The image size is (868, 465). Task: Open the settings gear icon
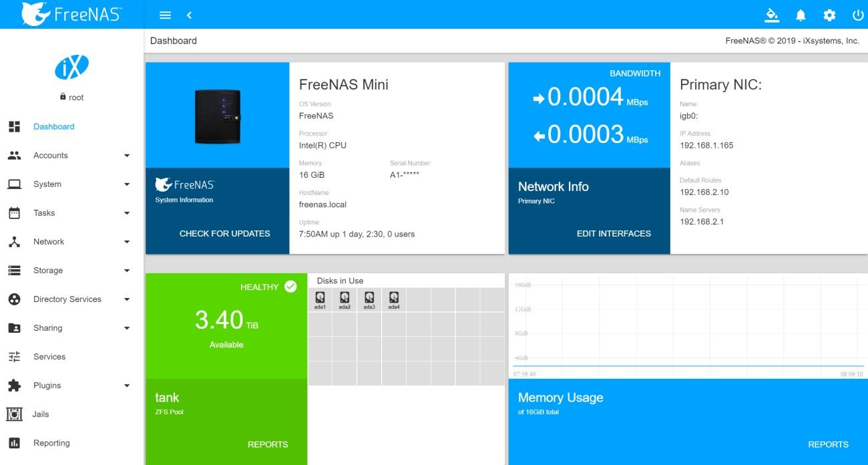[829, 15]
